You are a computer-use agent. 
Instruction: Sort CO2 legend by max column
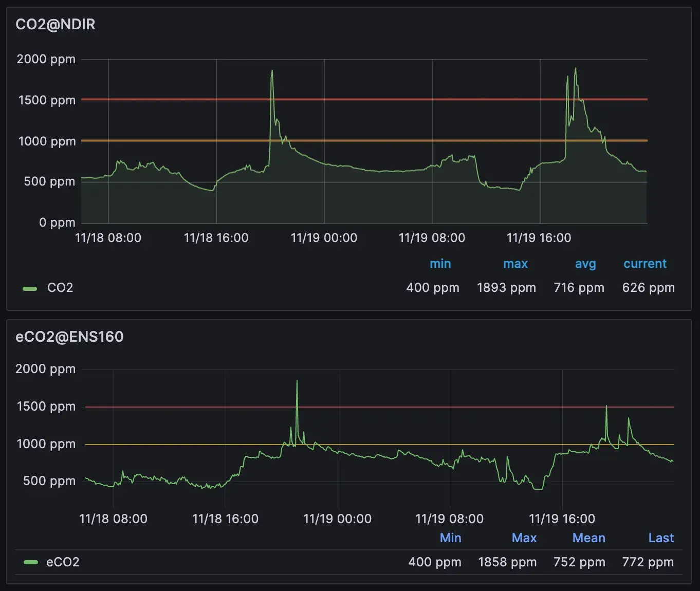(515, 264)
